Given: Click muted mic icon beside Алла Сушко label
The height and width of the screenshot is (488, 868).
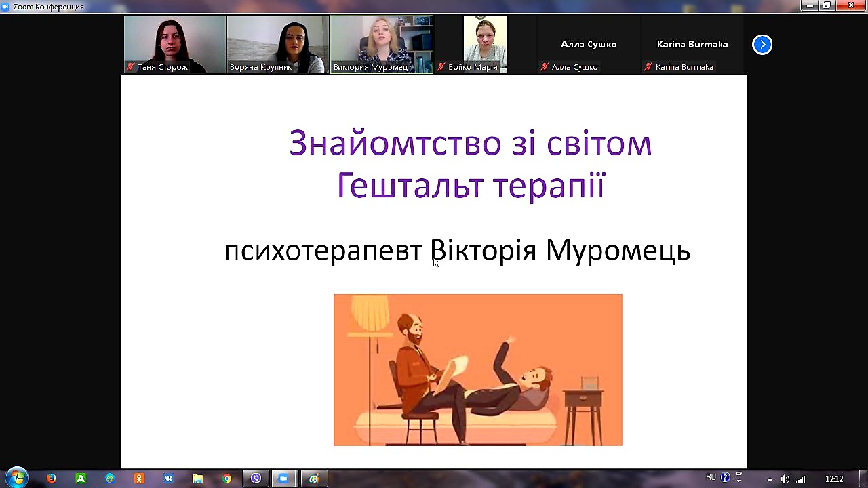Looking at the screenshot, I should click(x=545, y=67).
